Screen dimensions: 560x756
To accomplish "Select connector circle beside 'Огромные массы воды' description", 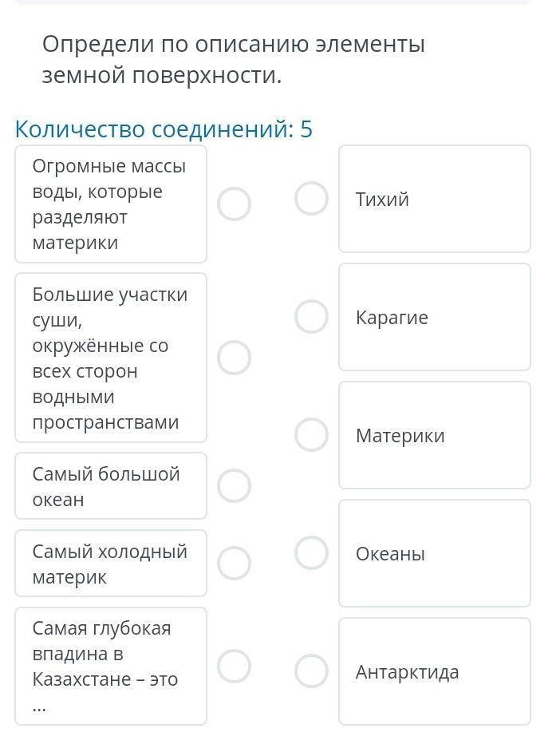I will (234, 204).
